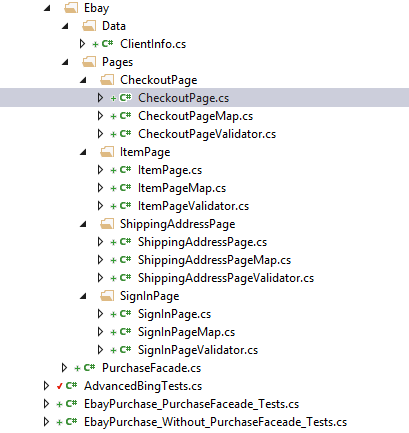The width and height of the screenshot is (409, 433).
Task: Select the CheckoutPage.cs file name
Action: tap(184, 98)
